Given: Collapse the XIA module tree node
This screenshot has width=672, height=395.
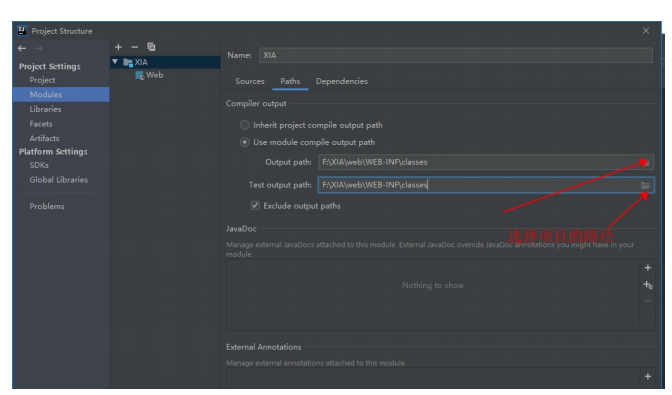Looking at the screenshot, I should pyautogui.click(x=115, y=62).
